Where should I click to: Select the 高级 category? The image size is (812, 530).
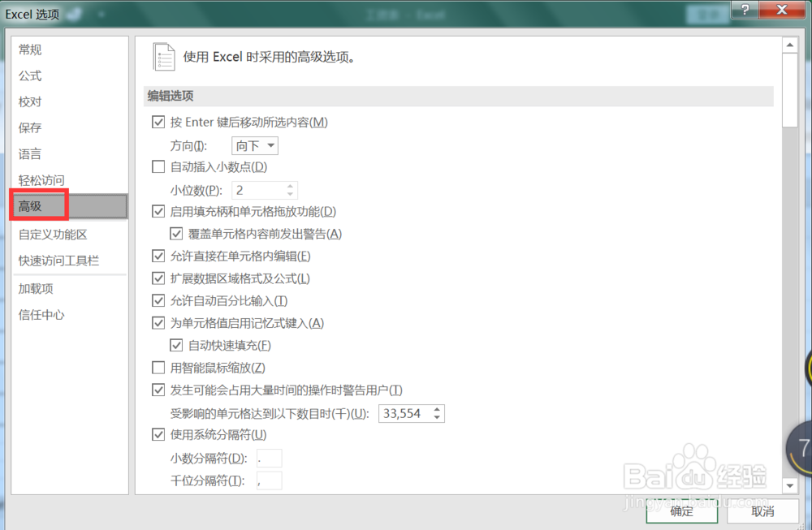69,206
